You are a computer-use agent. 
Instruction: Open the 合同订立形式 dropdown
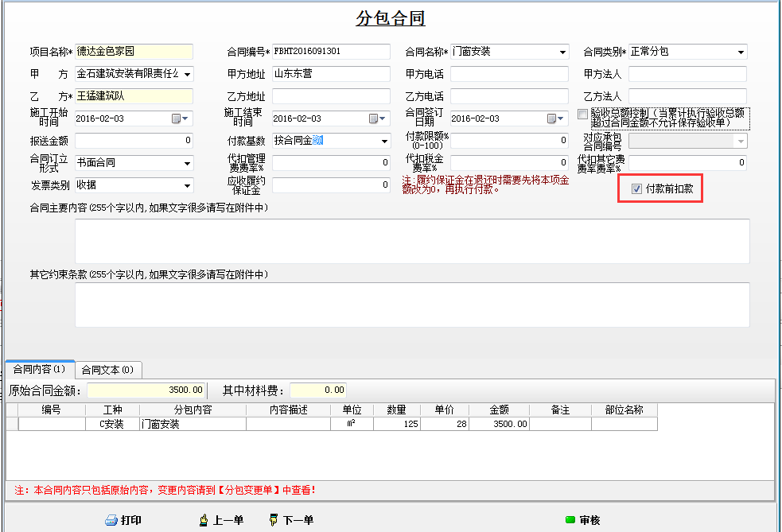click(x=187, y=164)
